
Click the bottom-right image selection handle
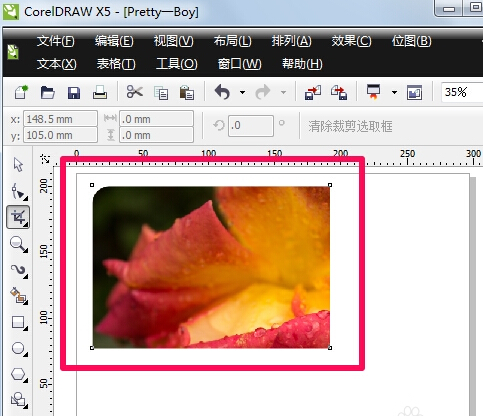[330, 348]
